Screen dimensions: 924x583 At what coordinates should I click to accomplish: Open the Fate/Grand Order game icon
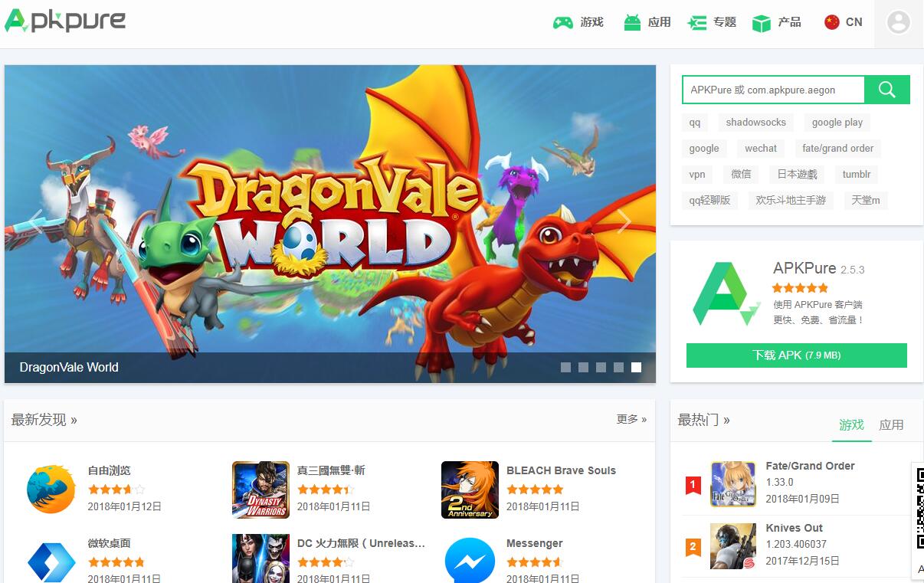733,484
